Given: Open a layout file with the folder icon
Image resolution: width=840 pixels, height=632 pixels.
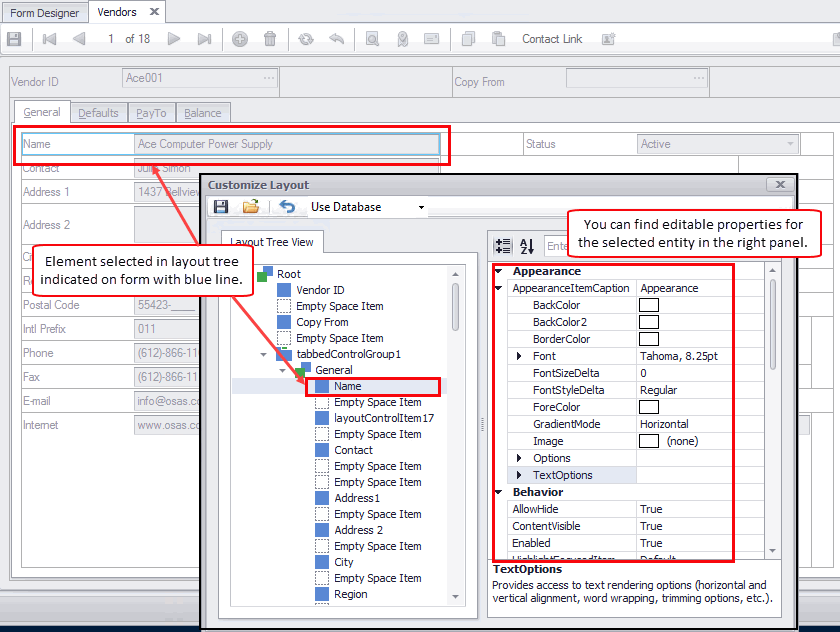Looking at the screenshot, I should click(x=251, y=207).
